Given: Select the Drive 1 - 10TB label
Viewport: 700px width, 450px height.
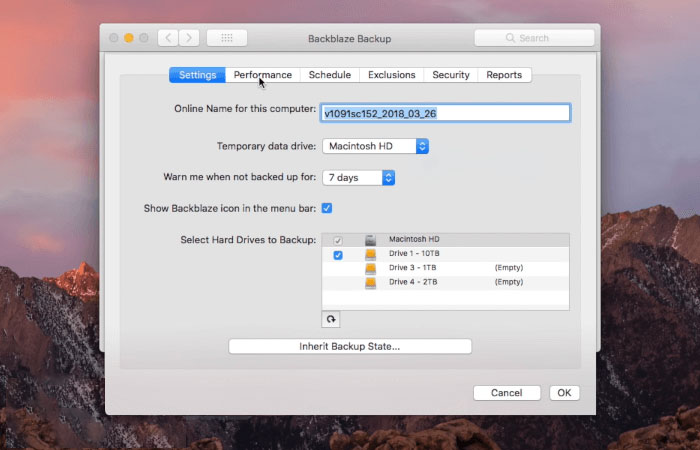Looking at the screenshot, I should (x=414, y=254).
